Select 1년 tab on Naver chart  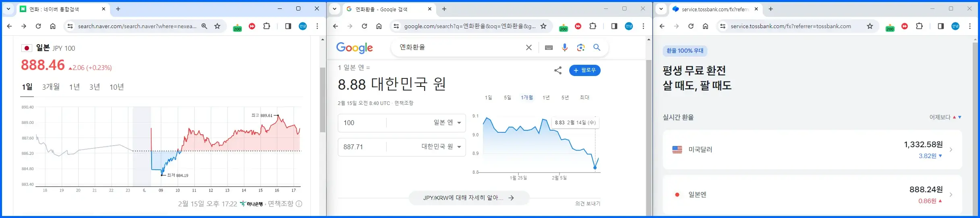pos(75,87)
